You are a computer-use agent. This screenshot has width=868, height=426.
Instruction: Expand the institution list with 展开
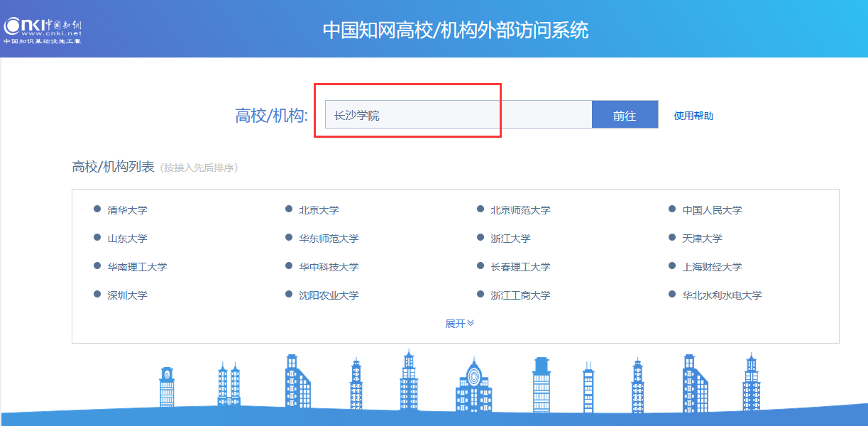tap(458, 324)
